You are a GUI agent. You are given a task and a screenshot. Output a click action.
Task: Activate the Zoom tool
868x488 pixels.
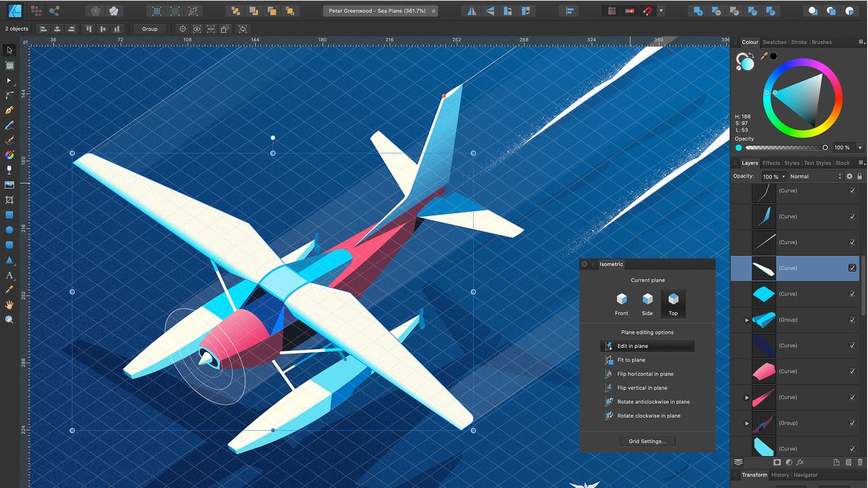pyautogui.click(x=9, y=317)
